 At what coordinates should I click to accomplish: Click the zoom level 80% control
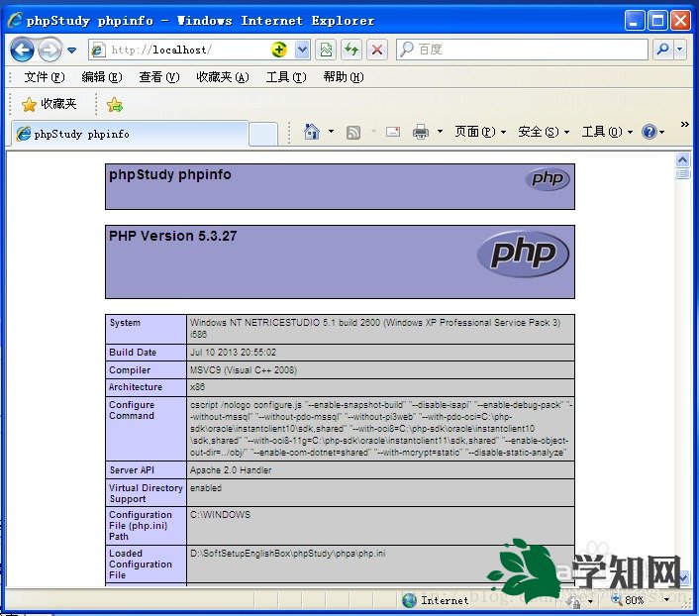(x=629, y=600)
